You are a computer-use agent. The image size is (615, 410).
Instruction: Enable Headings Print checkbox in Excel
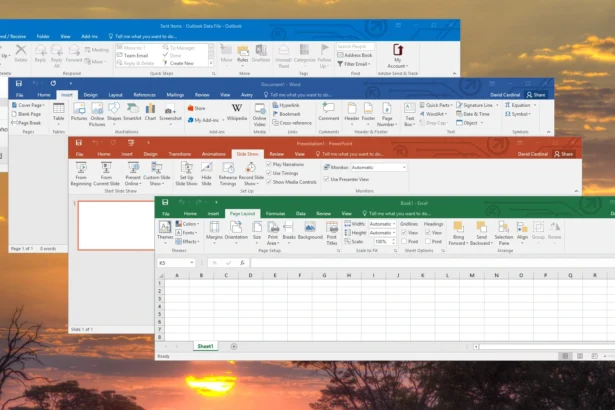428,241
